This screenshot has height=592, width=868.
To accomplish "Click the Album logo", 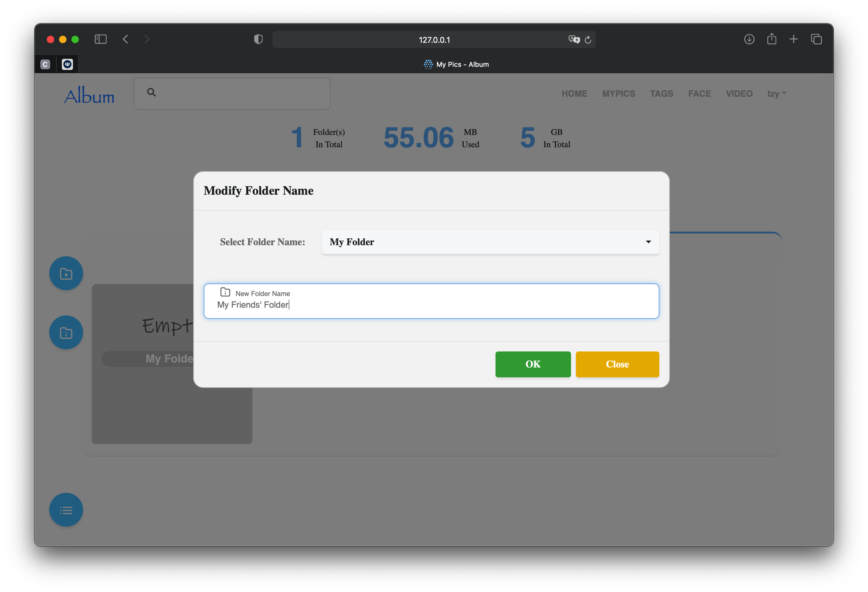I will (89, 95).
